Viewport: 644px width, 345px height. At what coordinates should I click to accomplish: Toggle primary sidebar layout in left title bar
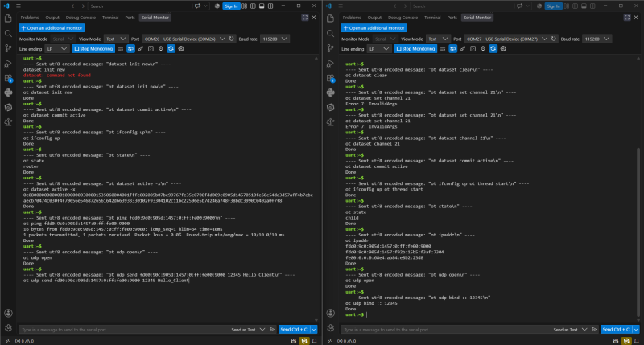pyautogui.click(x=253, y=6)
